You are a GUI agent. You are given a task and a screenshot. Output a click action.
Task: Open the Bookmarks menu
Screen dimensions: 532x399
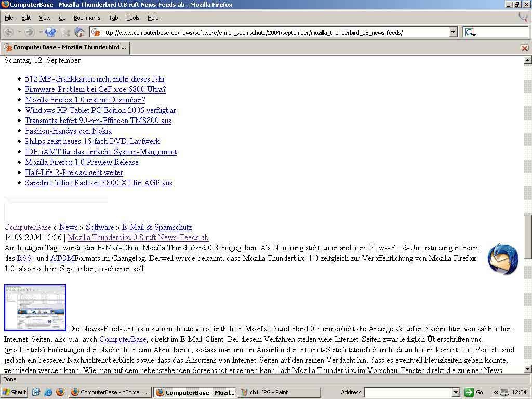coord(87,18)
